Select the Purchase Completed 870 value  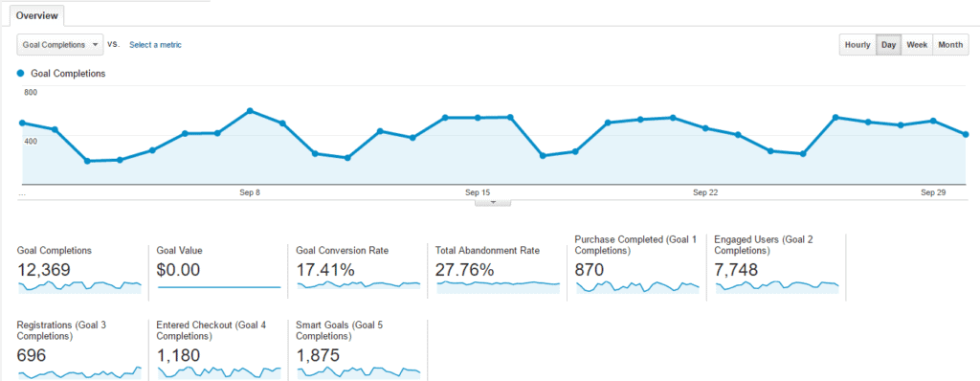[x=590, y=270]
